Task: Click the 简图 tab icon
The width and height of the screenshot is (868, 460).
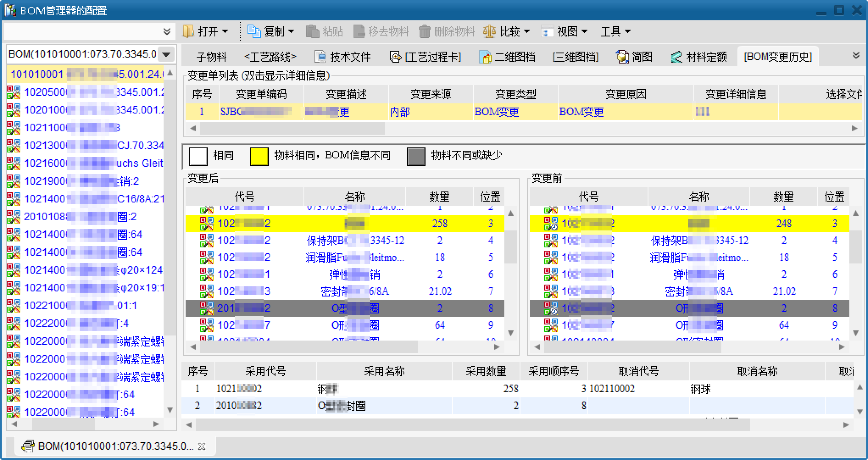Action: (623, 57)
